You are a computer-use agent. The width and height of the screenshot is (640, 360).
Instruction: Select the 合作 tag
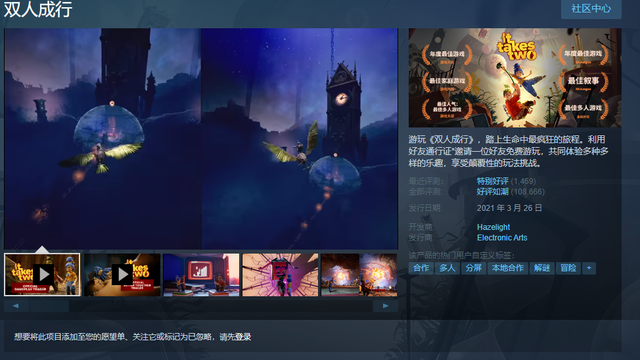(421, 268)
